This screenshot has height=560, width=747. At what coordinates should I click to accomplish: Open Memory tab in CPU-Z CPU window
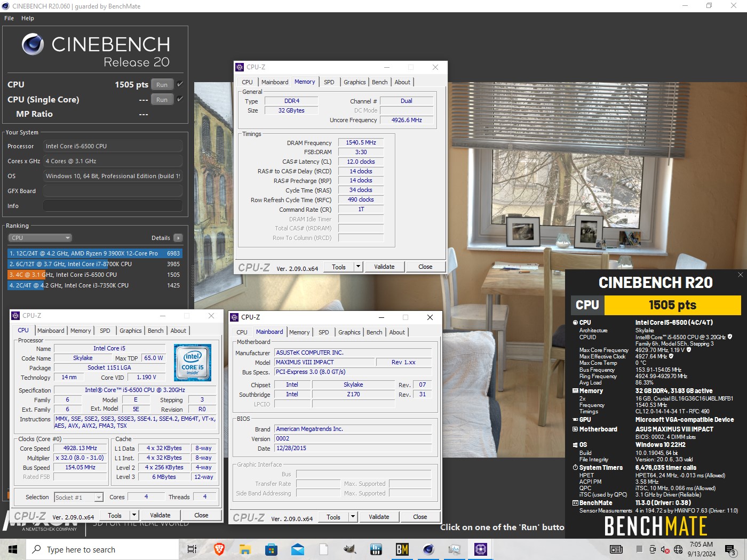click(x=81, y=331)
